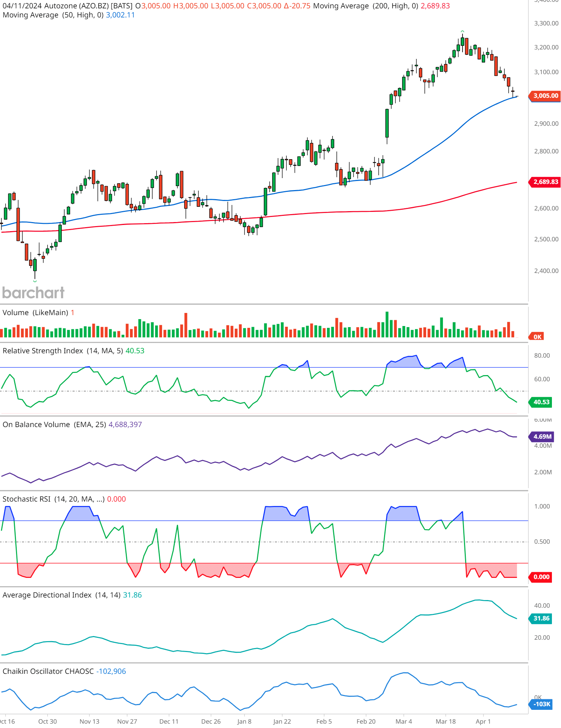Select Mar 4 on the date axis
Viewport: 561px width, 728px height.
click(404, 721)
